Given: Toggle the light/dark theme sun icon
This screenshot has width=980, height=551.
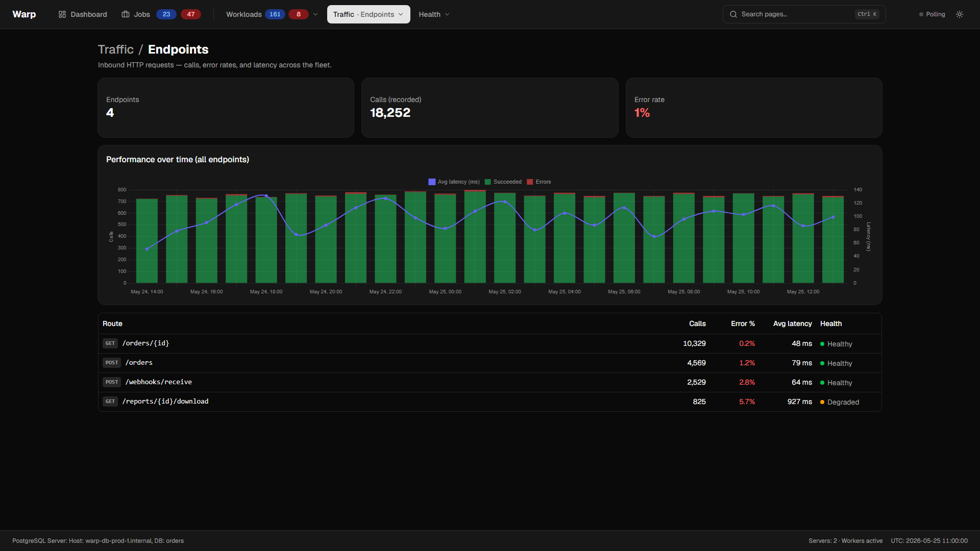Looking at the screenshot, I should pos(960,14).
